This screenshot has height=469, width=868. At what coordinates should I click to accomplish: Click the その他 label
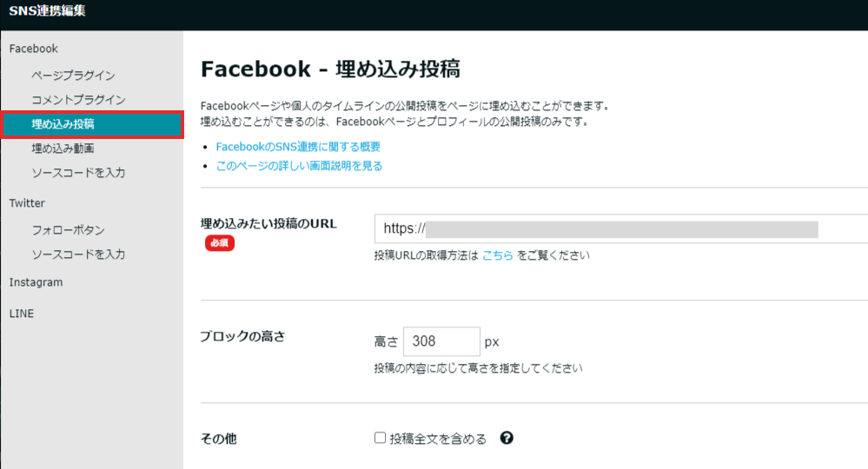coord(219,439)
